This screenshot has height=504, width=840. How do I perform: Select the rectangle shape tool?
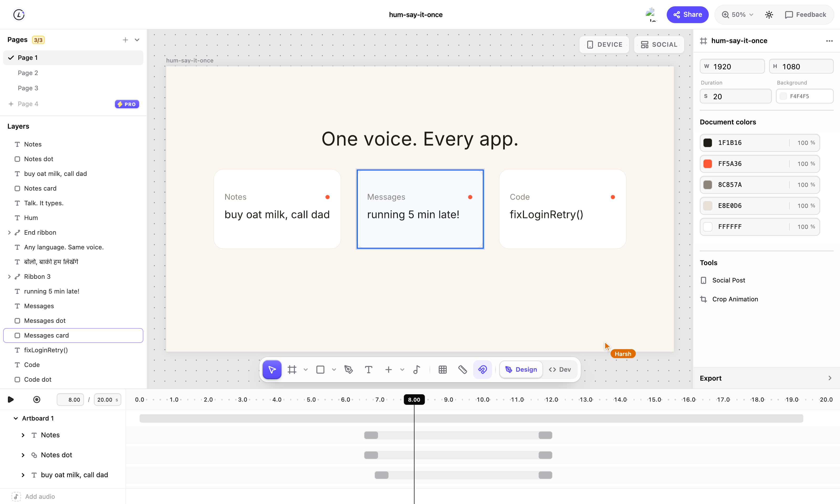320,370
